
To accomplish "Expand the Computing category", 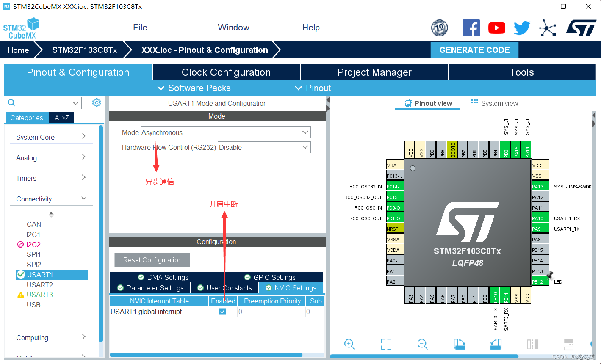I will click(x=51, y=338).
